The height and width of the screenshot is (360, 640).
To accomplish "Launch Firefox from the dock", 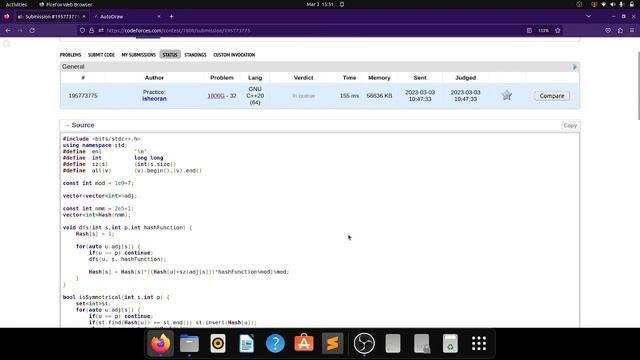I will click(x=160, y=343).
